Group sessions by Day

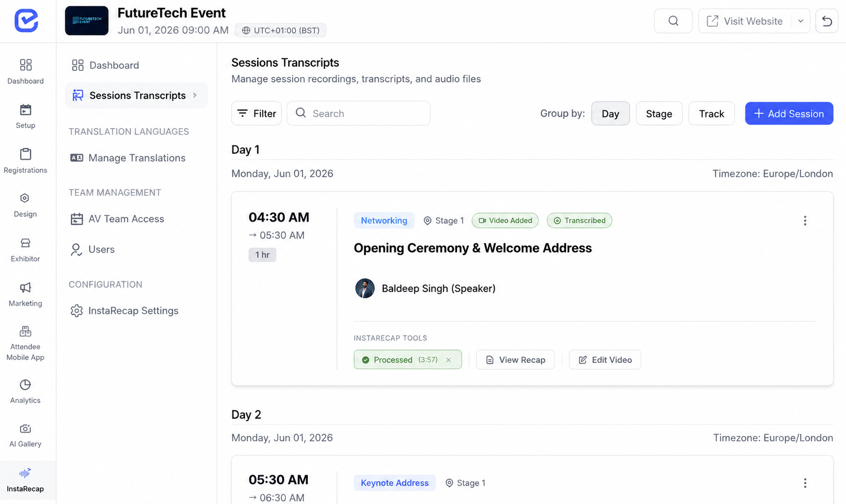610,114
